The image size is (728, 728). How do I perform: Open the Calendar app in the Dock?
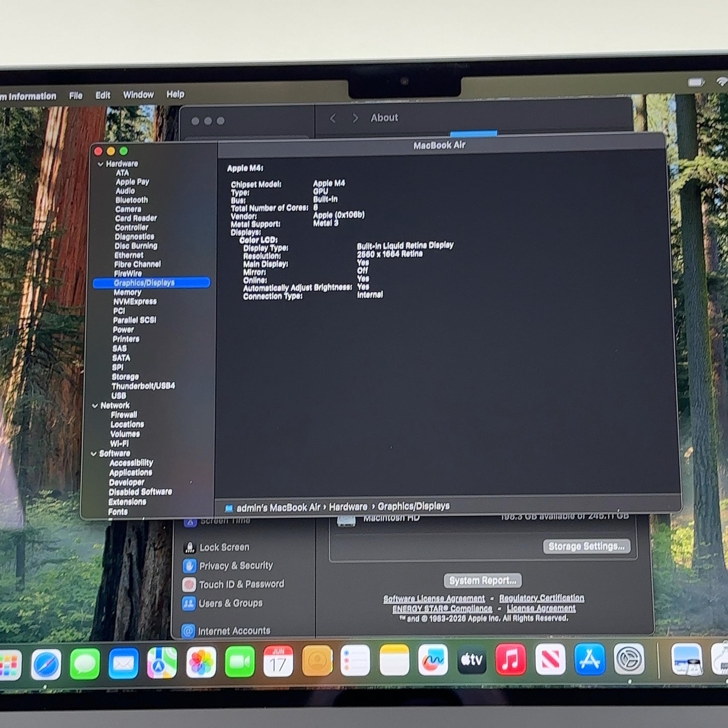[x=278, y=661]
